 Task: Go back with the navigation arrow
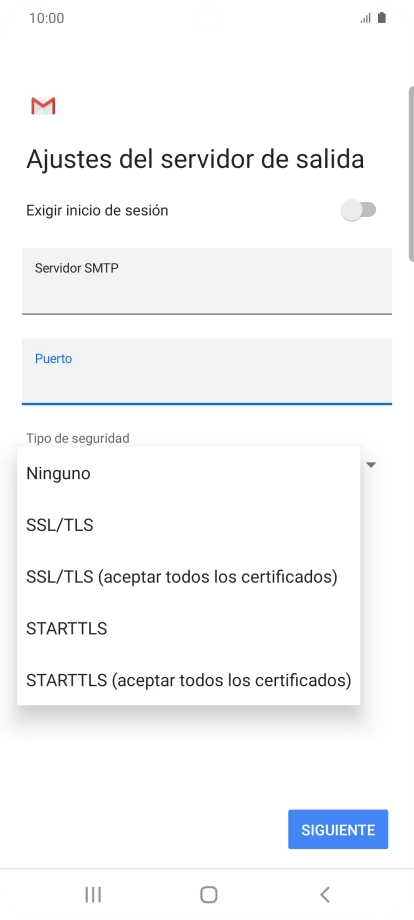tap(324, 894)
